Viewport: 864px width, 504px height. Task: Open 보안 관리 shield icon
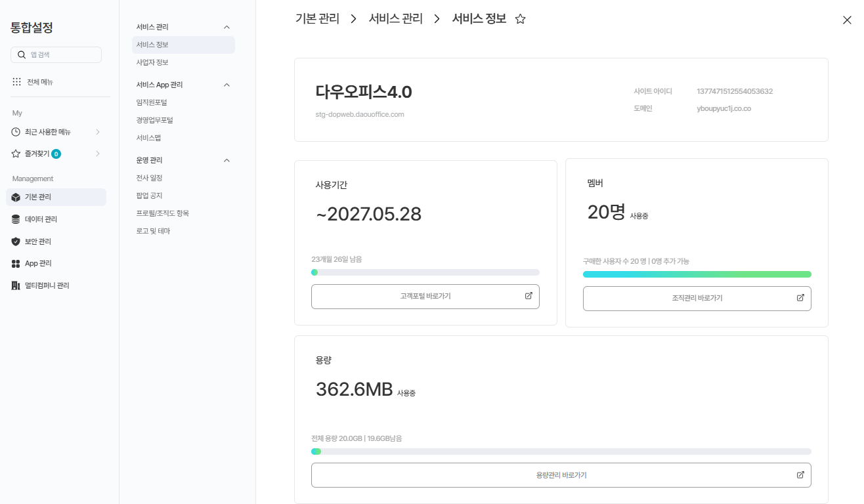16,241
